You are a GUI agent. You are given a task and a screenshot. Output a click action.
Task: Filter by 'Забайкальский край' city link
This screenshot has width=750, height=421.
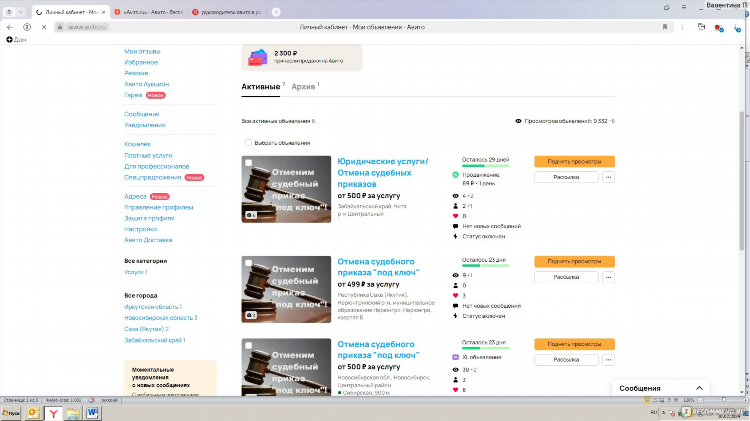point(154,340)
